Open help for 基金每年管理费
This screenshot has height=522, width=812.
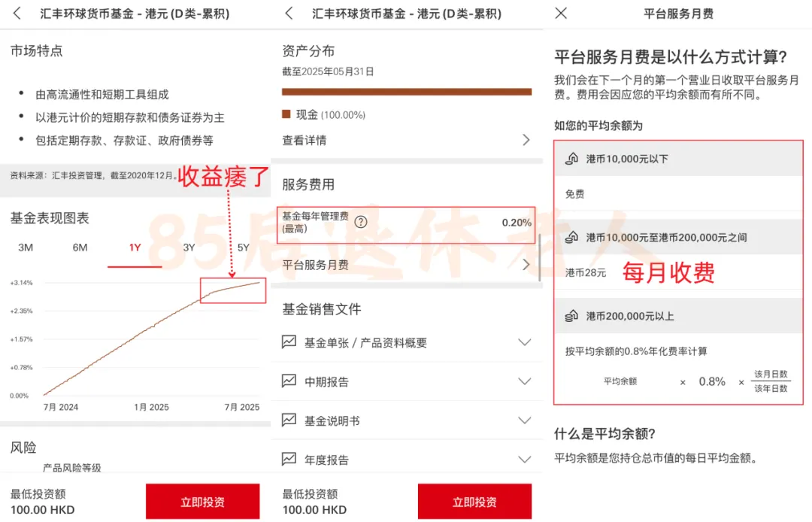pyautogui.click(x=361, y=222)
